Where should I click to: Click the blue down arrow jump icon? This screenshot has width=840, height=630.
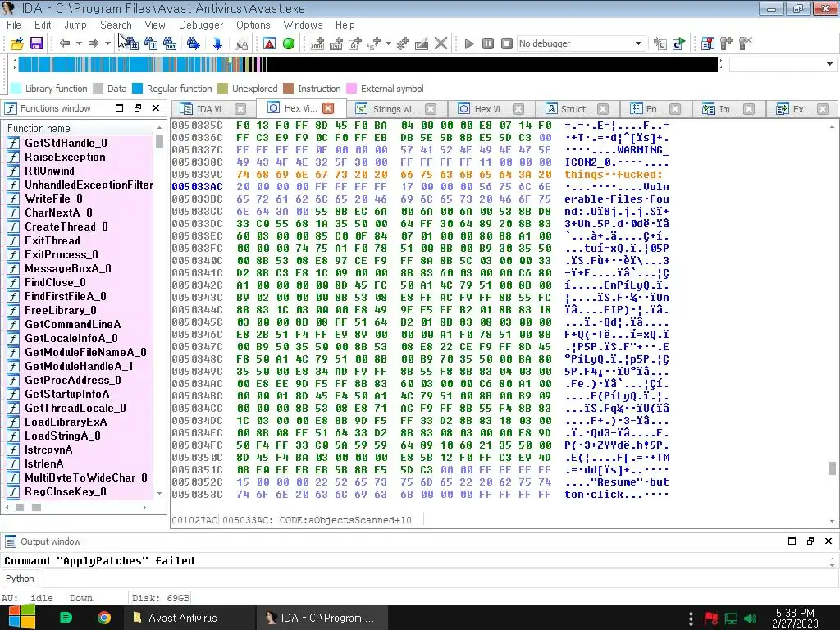[x=217, y=43]
